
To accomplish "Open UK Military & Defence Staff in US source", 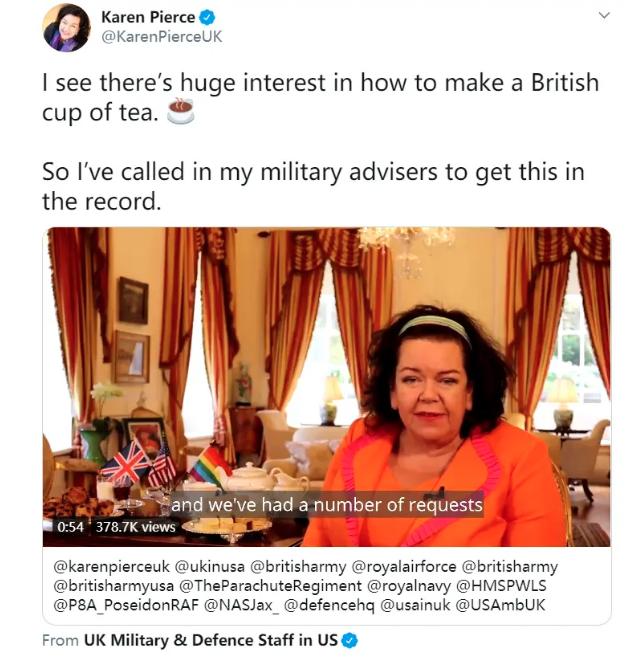I will tap(211, 640).
